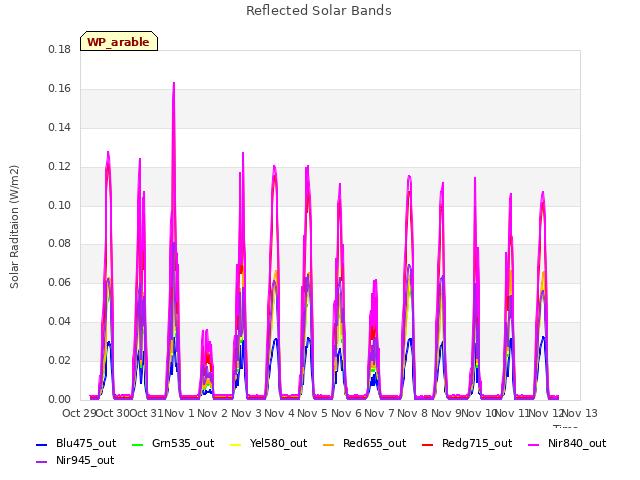Click the 0.10 y-axis tick label
This screenshot has height=480, width=640.
pos(60,205)
